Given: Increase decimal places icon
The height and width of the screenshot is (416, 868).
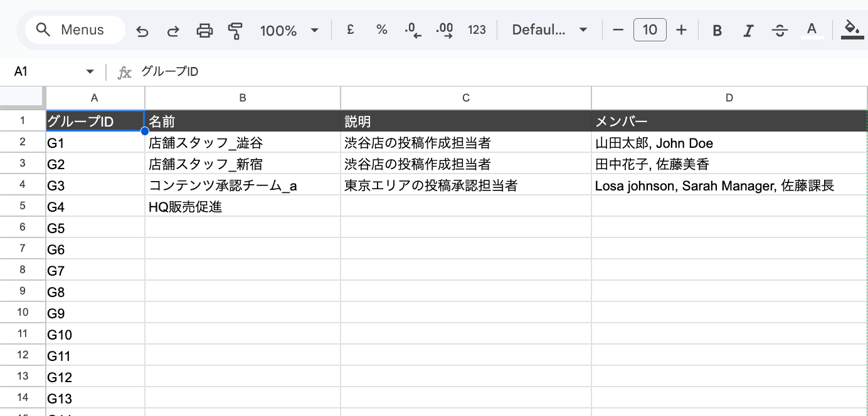Looking at the screenshot, I should pyautogui.click(x=445, y=30).
